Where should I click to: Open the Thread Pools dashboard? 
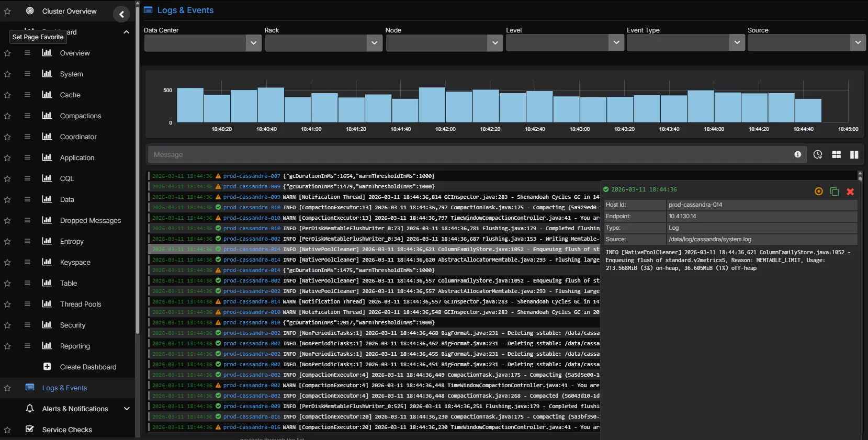click(81, 304)
